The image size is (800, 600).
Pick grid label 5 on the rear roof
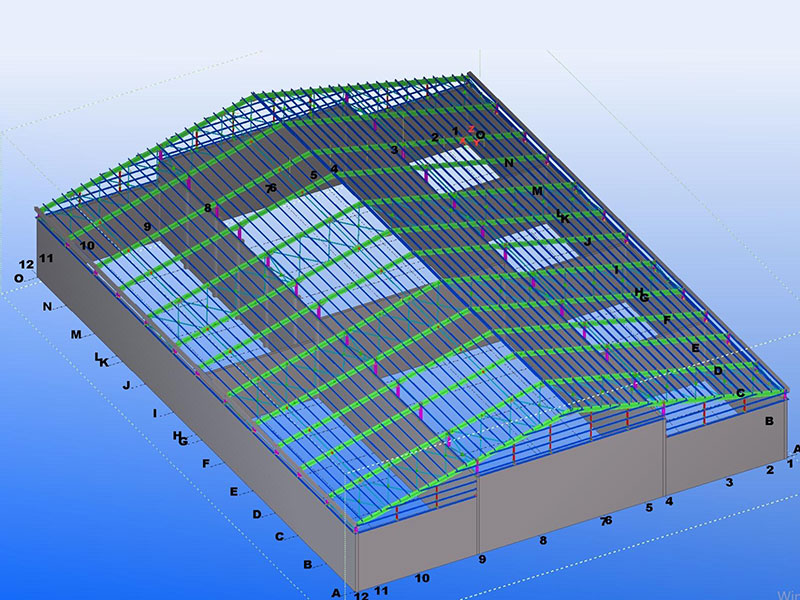tap(313, 176)
